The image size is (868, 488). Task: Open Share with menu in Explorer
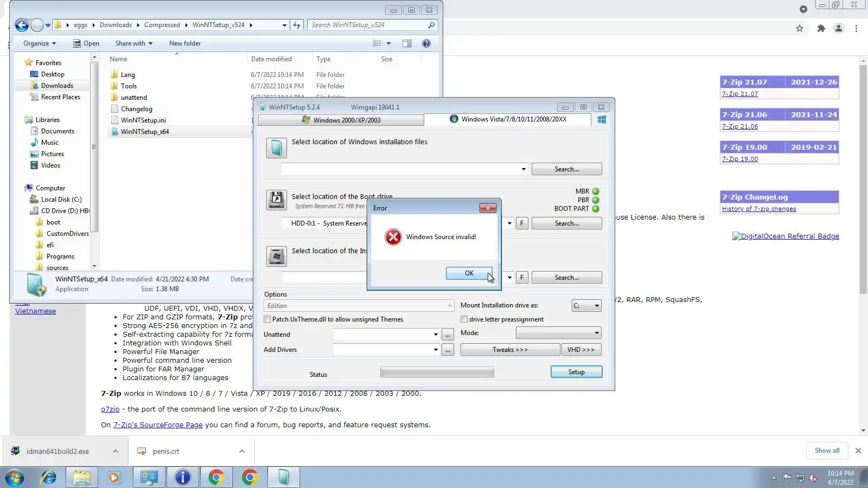pos(133,43)
